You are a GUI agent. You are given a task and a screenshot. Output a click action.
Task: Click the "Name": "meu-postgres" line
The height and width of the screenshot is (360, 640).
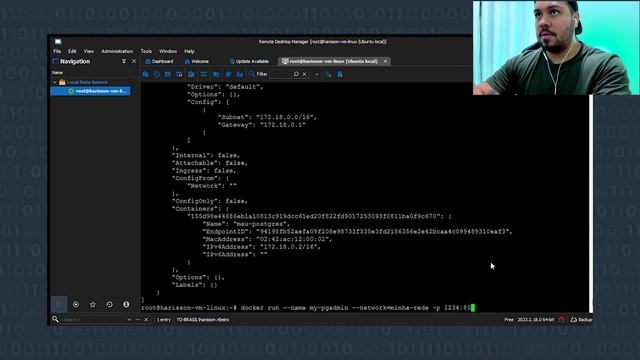pyautogui.click(x=246, y=224)
